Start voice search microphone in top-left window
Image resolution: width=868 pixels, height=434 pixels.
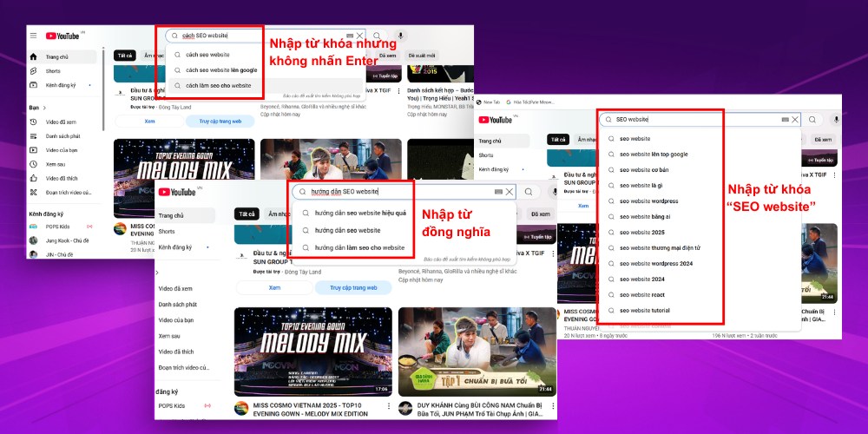(400, 36)
